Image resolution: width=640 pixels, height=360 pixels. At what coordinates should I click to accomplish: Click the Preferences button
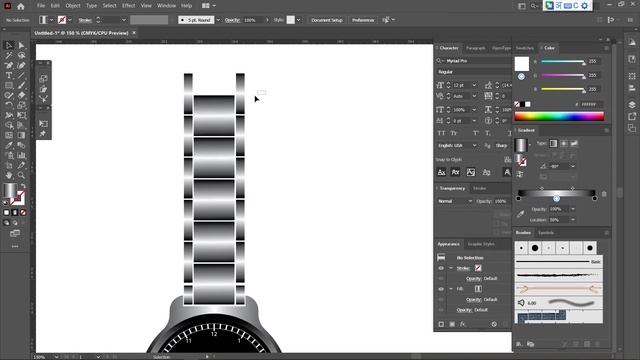point(363,20)
